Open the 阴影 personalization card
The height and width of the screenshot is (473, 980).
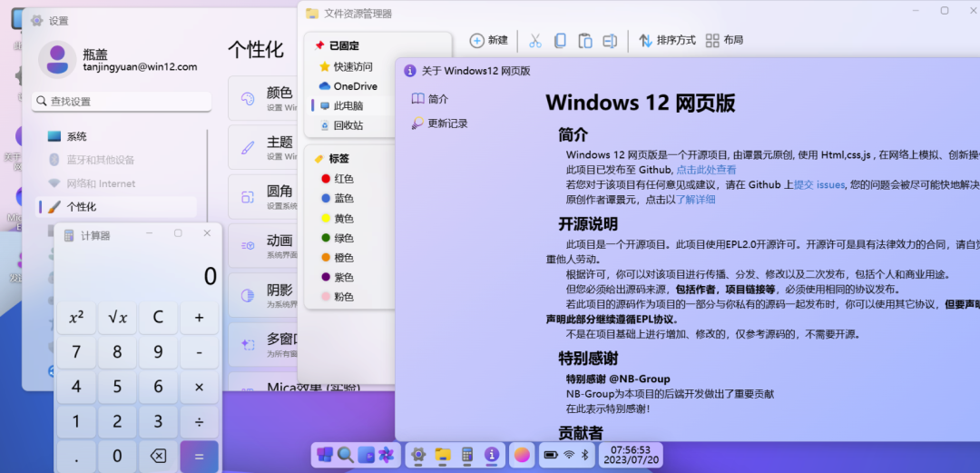click(x=264, y=295)
